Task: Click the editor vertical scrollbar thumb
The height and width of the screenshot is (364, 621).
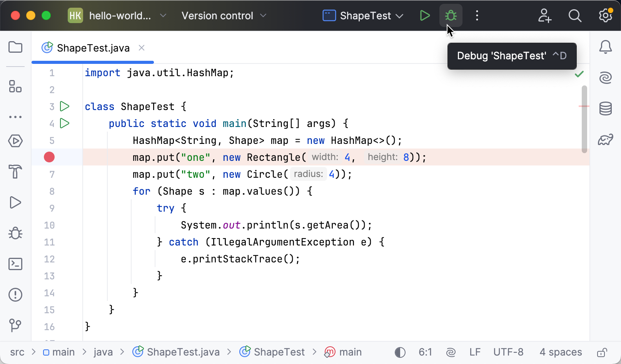Action: [584, 119]
